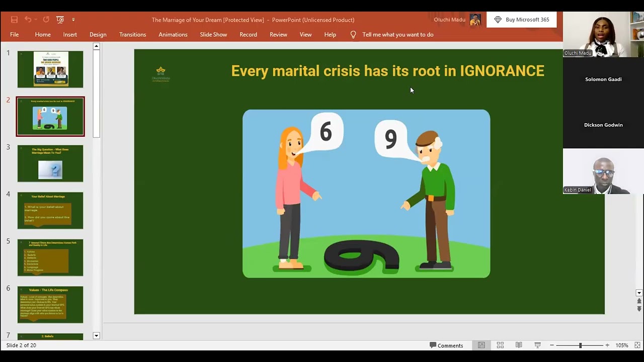Open Customize Quick Access Toolbar dropdown
Image resolution: width=644 pixels, height=362 pixels.
[73, 20]
